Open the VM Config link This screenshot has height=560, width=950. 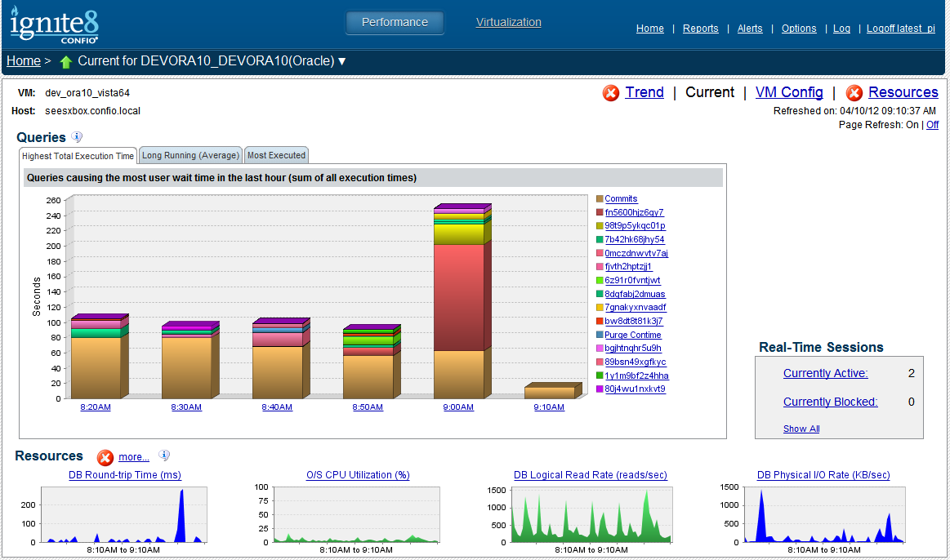789,92
